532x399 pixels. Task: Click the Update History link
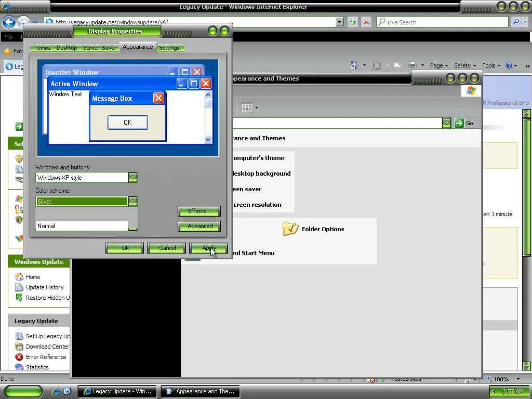click(45, 287)
